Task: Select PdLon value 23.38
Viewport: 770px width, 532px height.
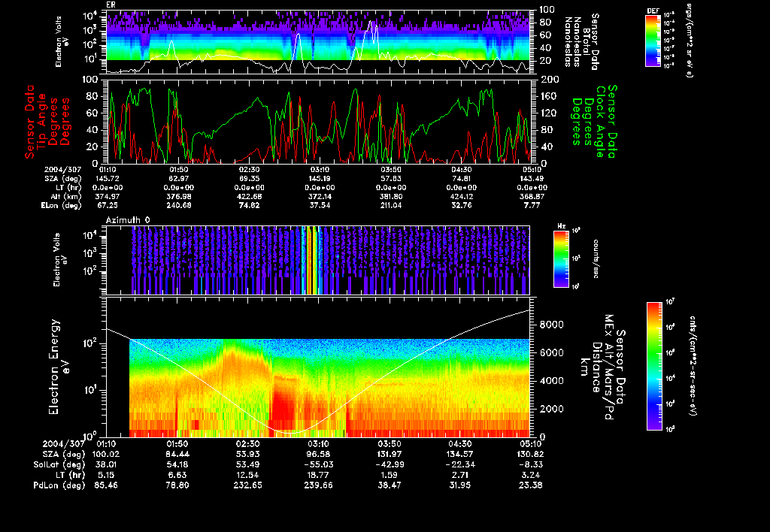Action: (530, 485)
